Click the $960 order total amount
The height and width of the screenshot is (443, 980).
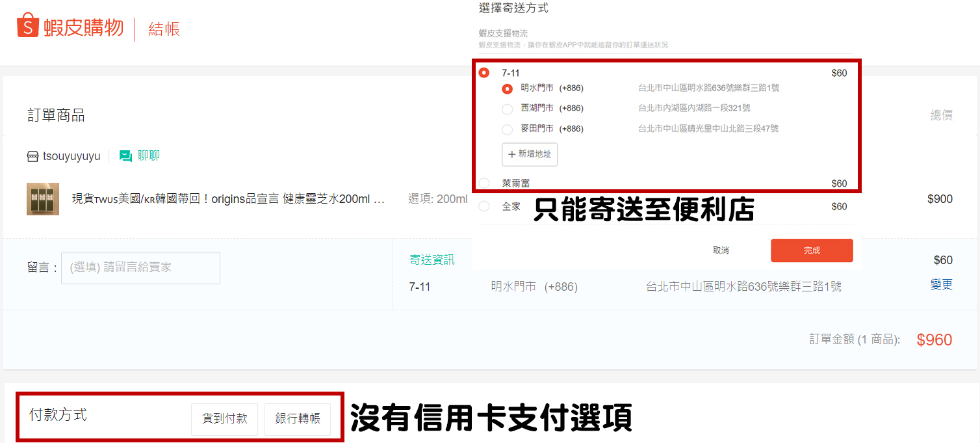pos(934,340)
